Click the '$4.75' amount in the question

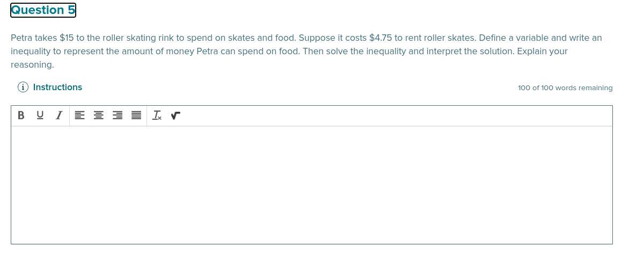380,38
